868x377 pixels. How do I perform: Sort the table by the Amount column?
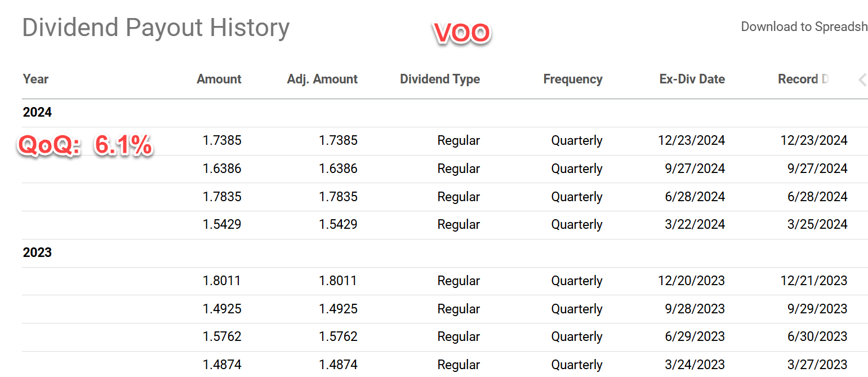click(219, 79)
